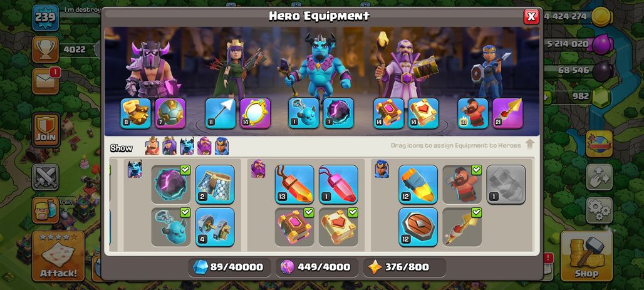Click the equipped level 14 Magic Mirror slot
644x290 pixels.
[255, 113]
